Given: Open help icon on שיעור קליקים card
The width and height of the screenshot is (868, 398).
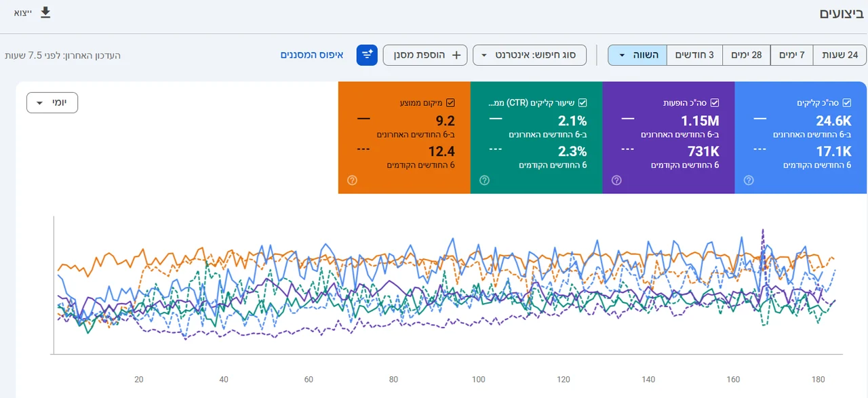Looking at the screenshot, I should click(x=484, y=180).
